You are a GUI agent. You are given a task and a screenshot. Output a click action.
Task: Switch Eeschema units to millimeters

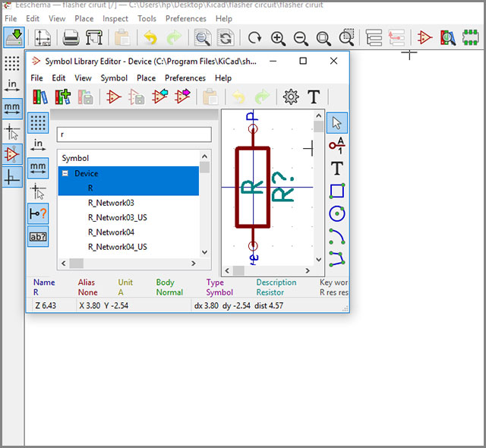coord(12,109)
